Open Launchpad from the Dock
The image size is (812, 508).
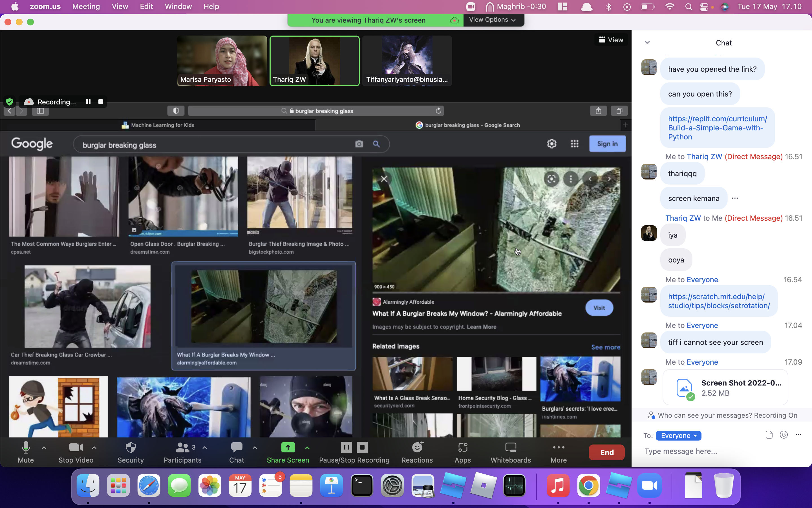118,485
